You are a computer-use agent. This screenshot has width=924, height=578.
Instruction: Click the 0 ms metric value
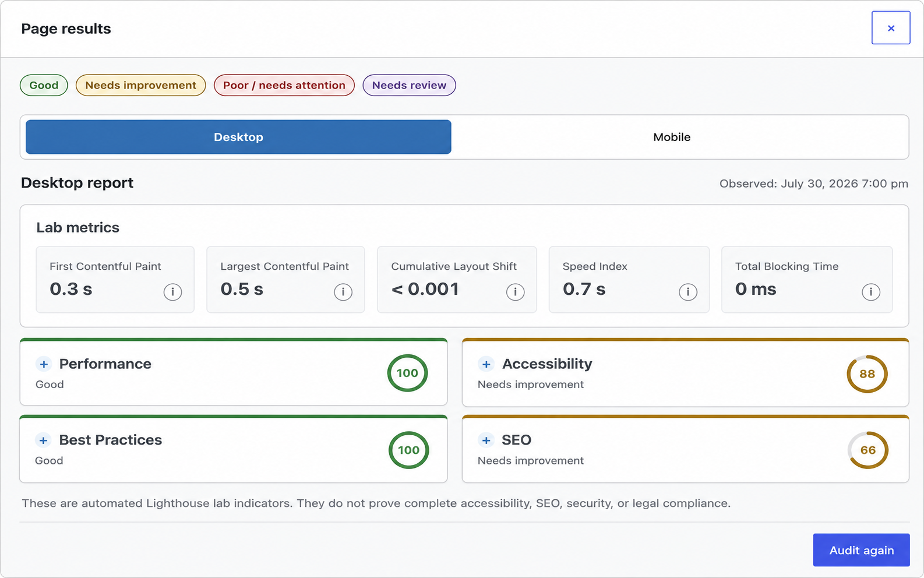[756, 289]
